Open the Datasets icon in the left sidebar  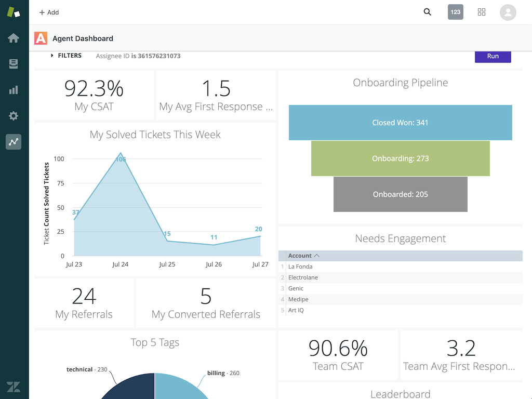click(13, 63)
